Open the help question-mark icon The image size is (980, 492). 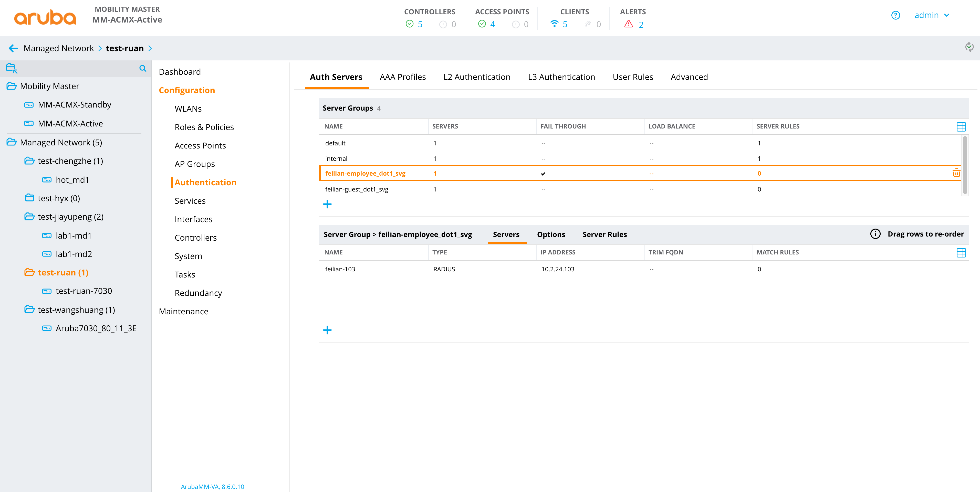tap(895, 15)
